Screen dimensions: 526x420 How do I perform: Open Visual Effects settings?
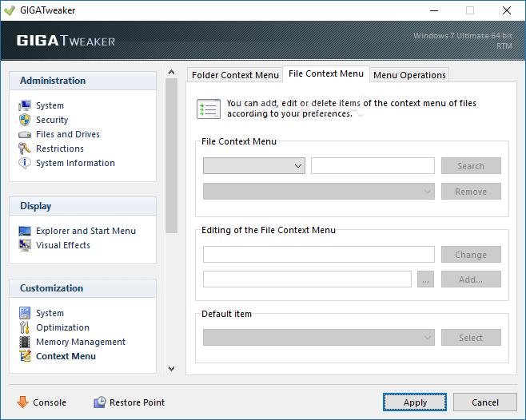63,245
